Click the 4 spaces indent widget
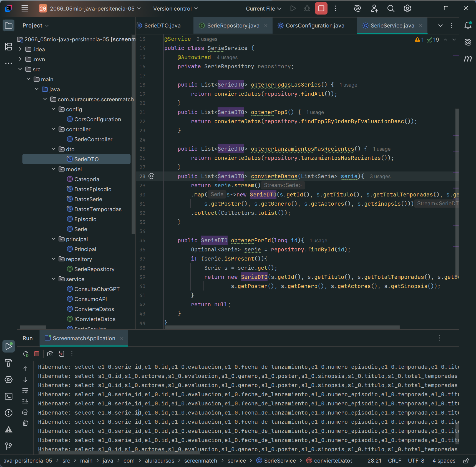 (444, 461)
